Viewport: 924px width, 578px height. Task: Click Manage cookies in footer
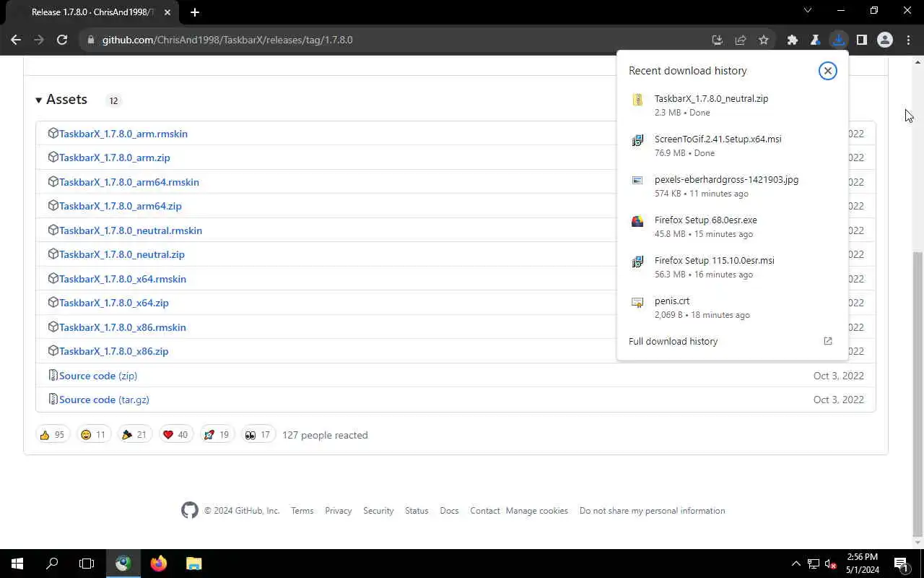tap(537, 510)
